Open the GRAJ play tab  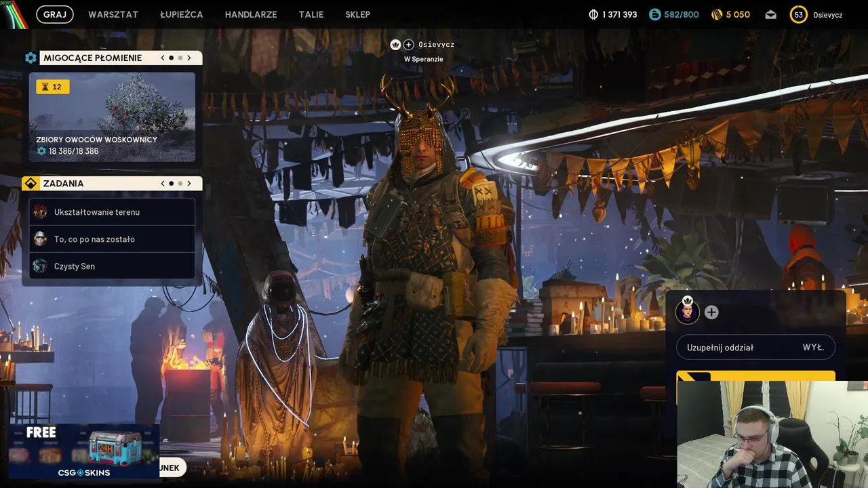(x=55, y=14)
